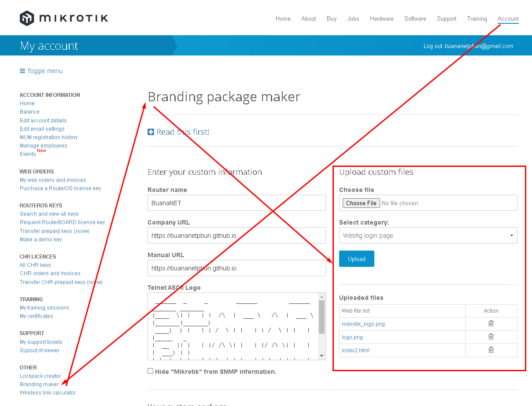The width and height of the screenshot is (532, 406).
Task: Delete logo.png using its trash icon
Action: click(x=491, y=336)
